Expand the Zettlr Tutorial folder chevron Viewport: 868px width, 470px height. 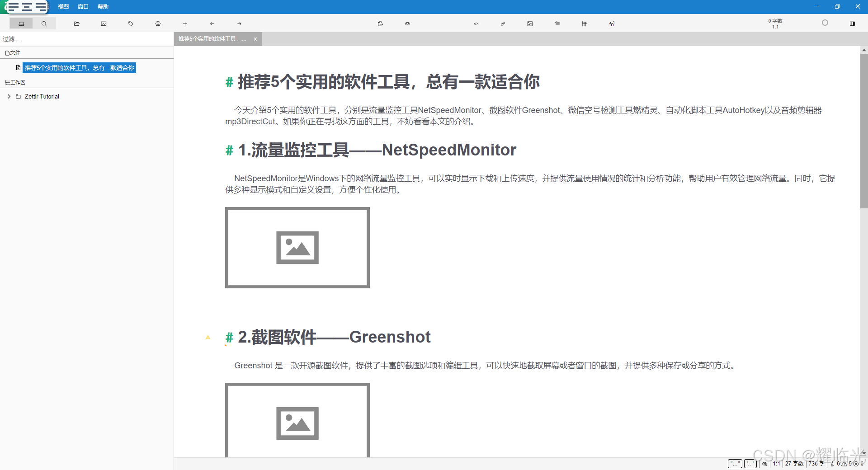click(9, 96)
